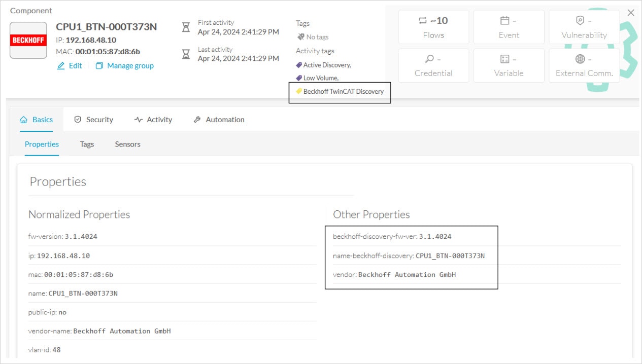Image resolution: width=642 pixels, height=364 pixels.
Task: Open the Flows tile
Action: tap(433, 27)
